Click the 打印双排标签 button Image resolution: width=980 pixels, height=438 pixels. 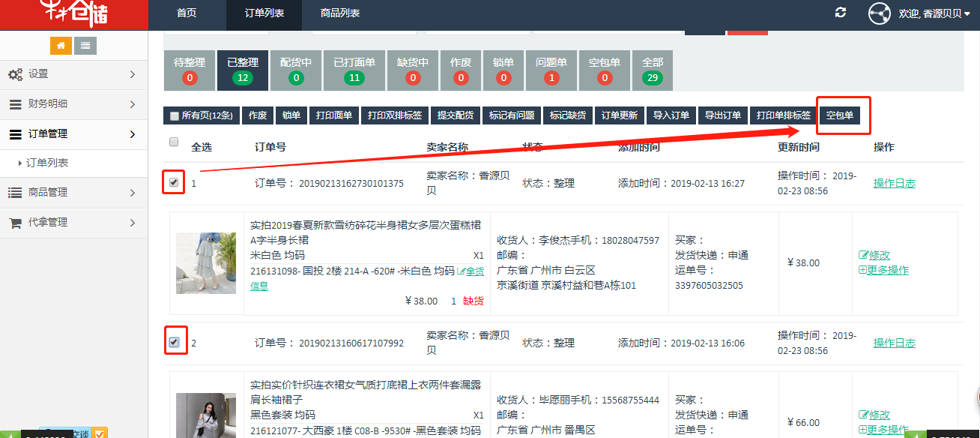394,115
